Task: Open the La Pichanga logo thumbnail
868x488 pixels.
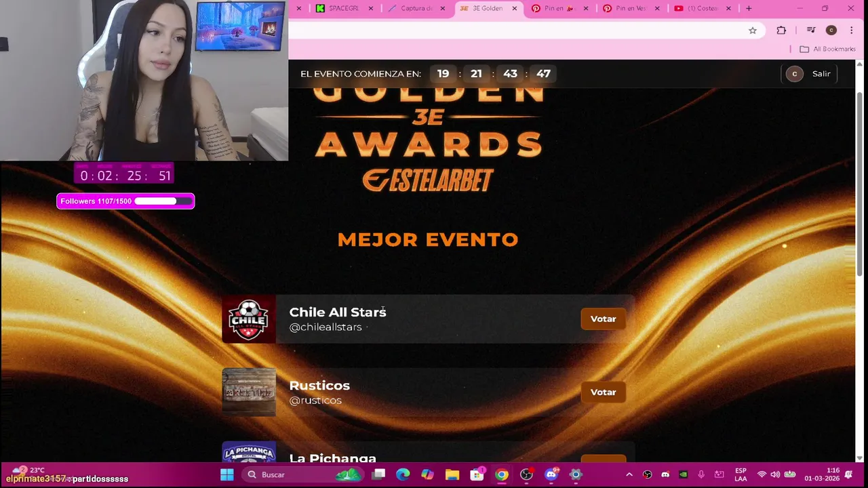Action: (x=249, y=451)
